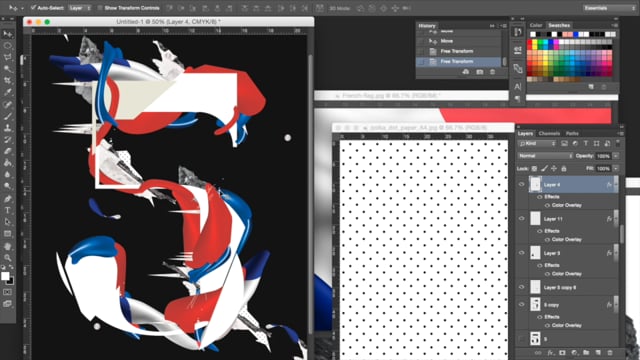Hide Layer 3 copy 8 visibility eye
This screenshot has height=360, width=640.
pyautogui.click(x=521, y=287)
